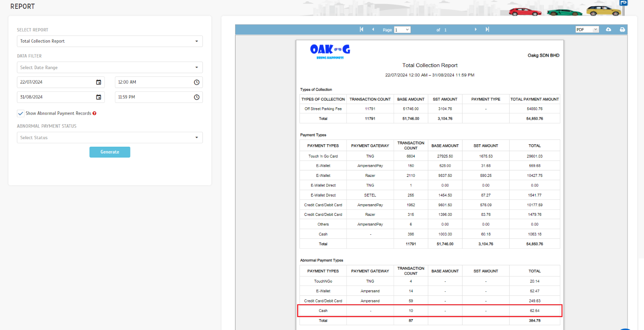Go to the previous report page
644x330 pixels.
click(x=373, y=29)
